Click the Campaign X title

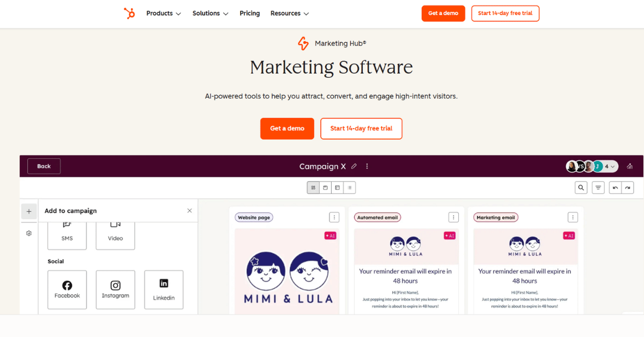click(x=323, y=166)
